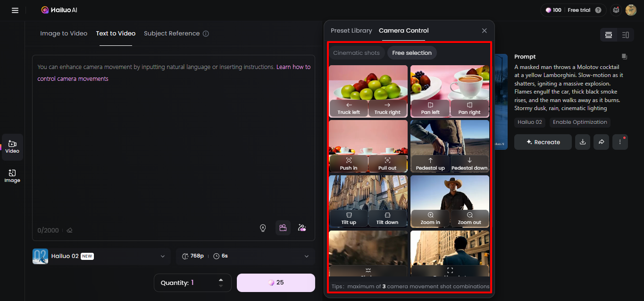Open the help question mark beside Free trial

[598, 10]
